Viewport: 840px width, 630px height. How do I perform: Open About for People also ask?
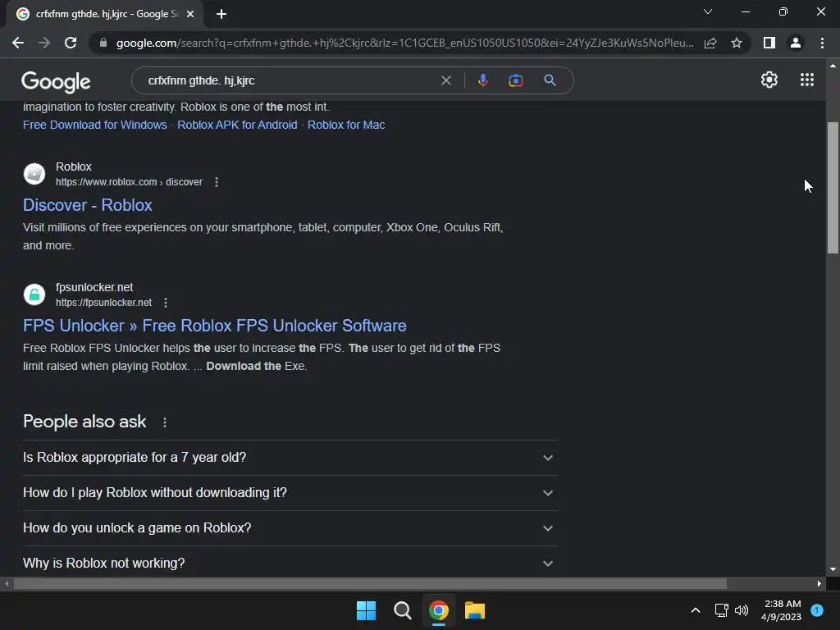[x=164, y=422]
